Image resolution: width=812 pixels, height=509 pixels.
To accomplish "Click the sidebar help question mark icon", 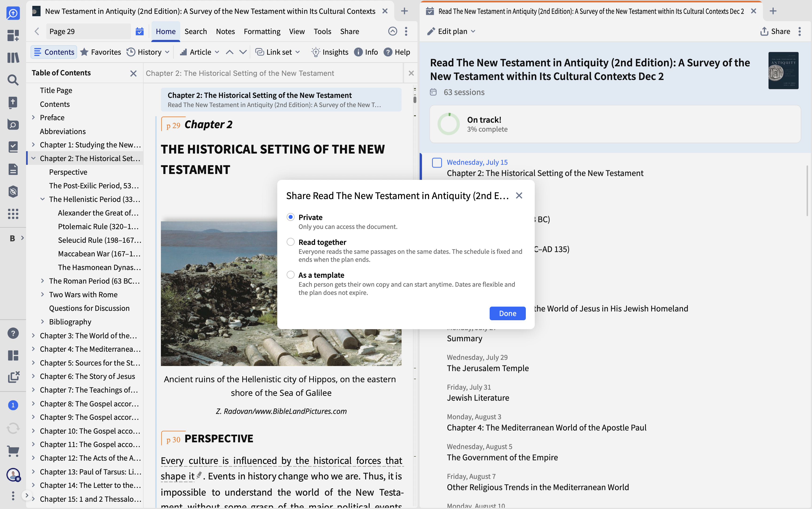I will tap(13, 333).
